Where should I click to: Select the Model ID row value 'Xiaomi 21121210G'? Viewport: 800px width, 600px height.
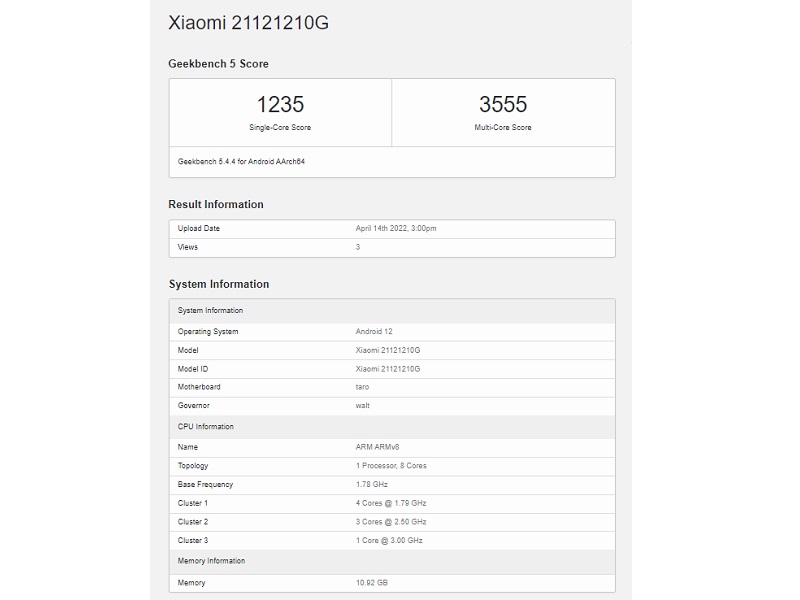click(388, 369)
